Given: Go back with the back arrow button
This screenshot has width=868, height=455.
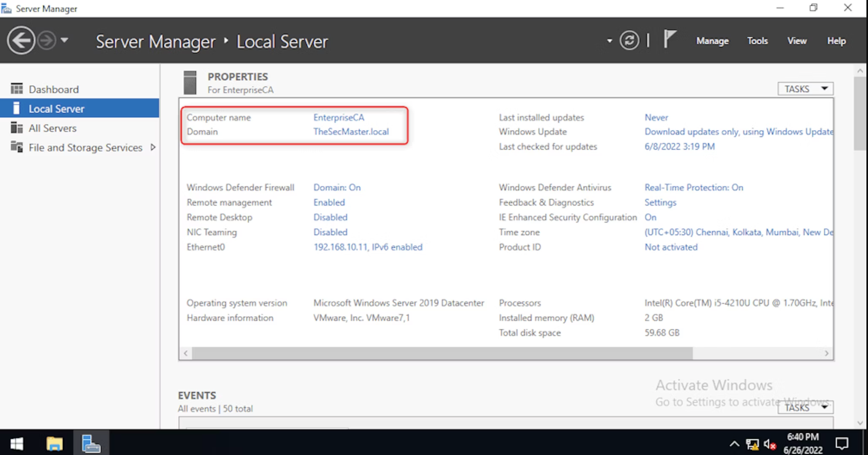Looking at the screenshot, I should point(21,41).
